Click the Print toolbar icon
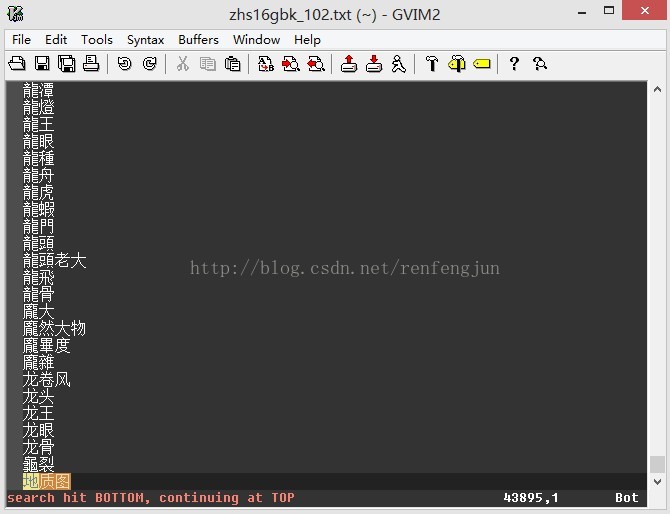Viewport: 670px width, 514px height. click(91, 64)
